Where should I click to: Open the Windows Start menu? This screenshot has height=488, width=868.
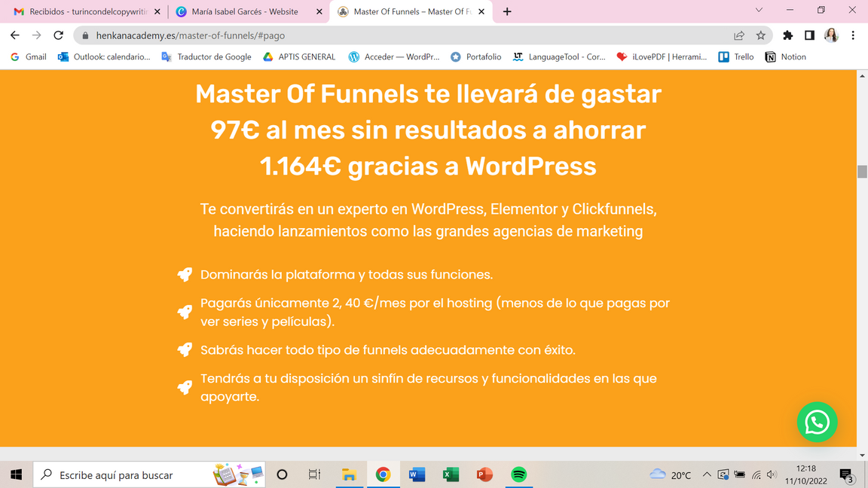pyautogui.click(x=16, y=474)
